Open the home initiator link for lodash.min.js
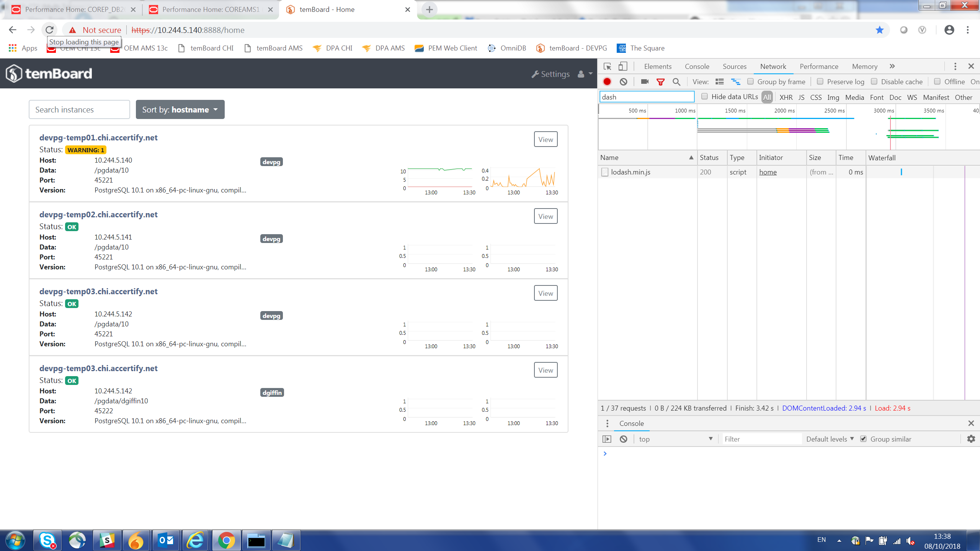Viewport: 980px width, 551px height. (768, 172)
